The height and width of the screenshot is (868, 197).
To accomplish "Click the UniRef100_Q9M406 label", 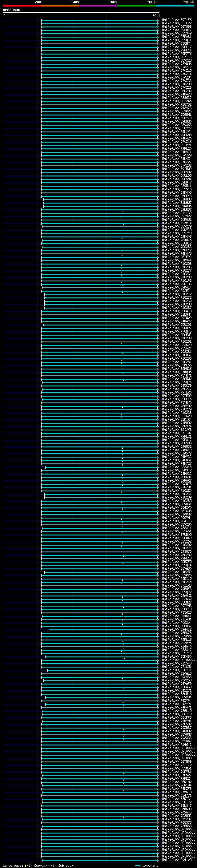I will point(177,236).
